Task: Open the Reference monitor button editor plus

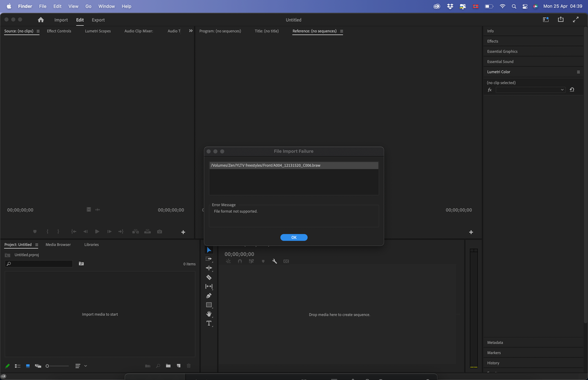Action: [471, 232]
